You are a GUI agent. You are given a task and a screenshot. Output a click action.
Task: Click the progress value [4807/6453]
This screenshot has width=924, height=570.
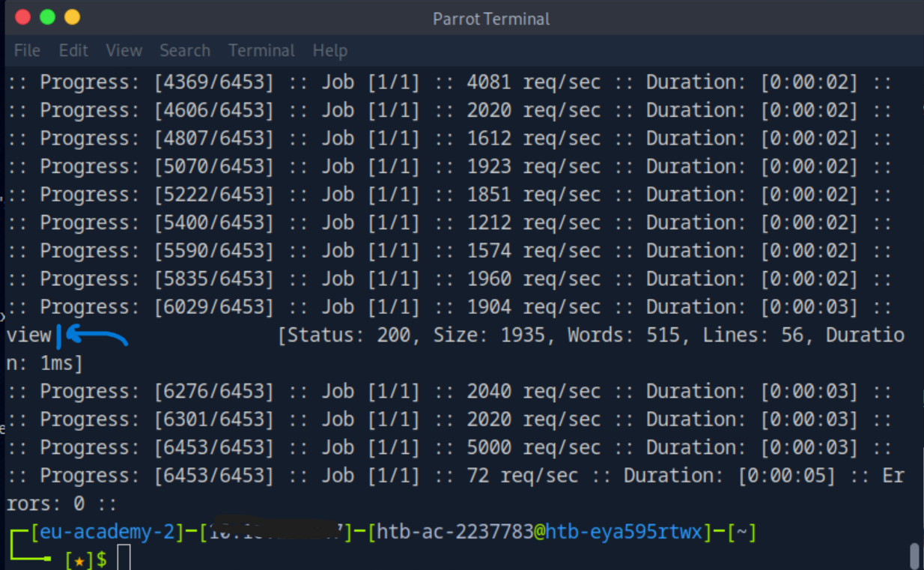tap(214, 139)
